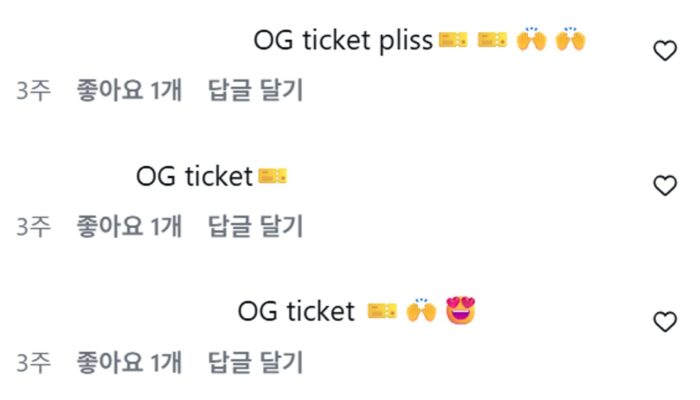The image size is (700, 400).
Task: Click the 3주 timestamp under the heart-eyes comment
Action: tap(34, 362)
